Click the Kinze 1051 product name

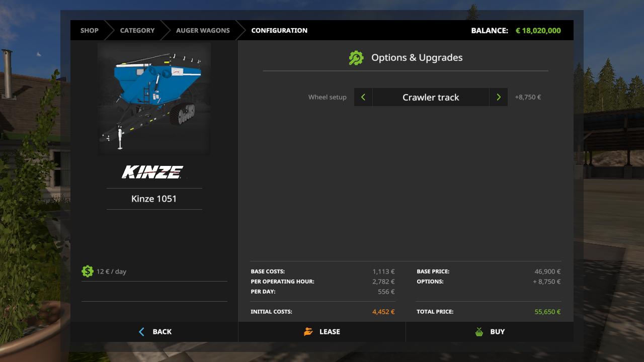click(154, 199)
